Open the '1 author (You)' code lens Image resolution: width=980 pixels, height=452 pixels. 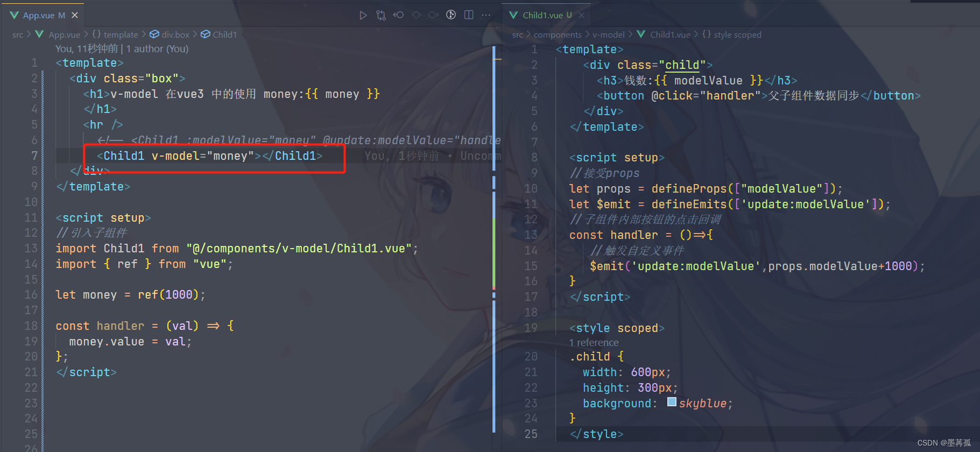157,49
